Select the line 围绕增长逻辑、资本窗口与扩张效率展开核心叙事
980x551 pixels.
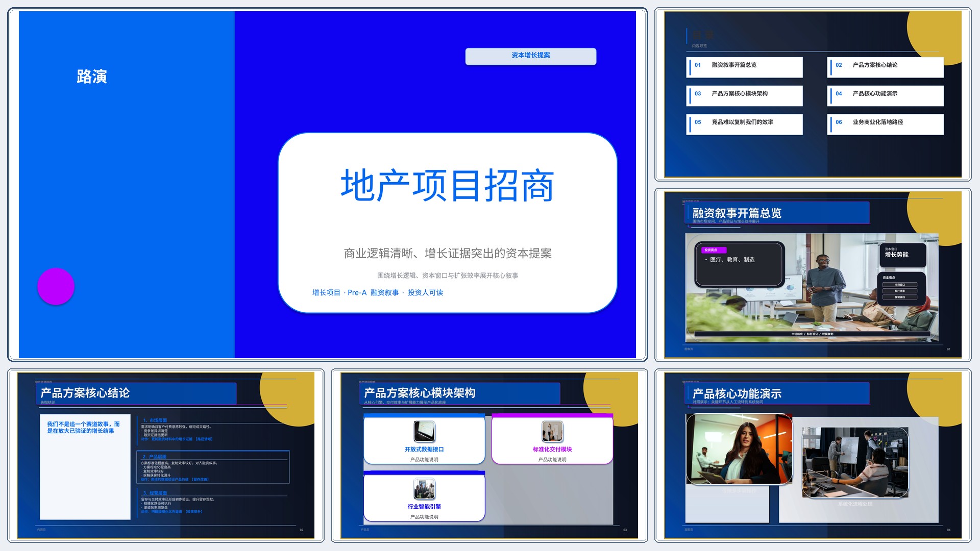tap(448, 275)
